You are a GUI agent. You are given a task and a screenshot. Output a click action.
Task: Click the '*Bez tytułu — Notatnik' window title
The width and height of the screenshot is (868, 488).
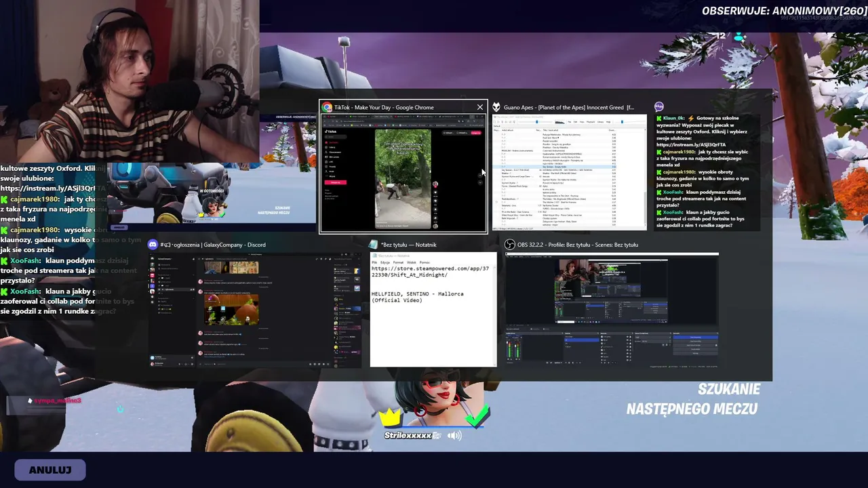409,245
